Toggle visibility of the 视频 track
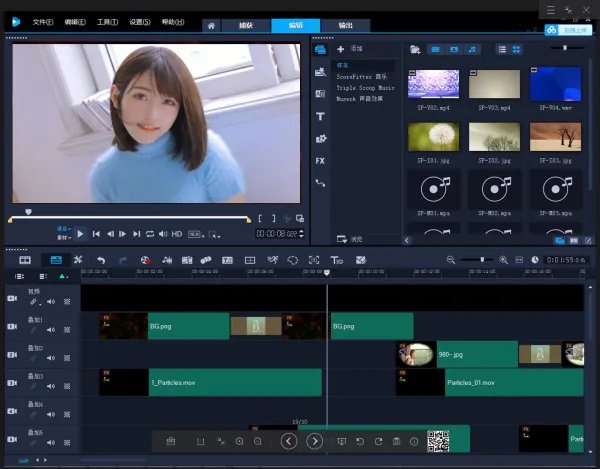Viewport: 600px width, 469px height. coord(12,298)
